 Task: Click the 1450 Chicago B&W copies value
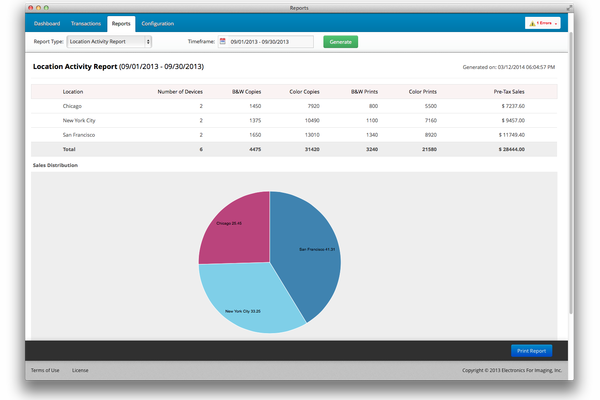[x=255, y=106]
